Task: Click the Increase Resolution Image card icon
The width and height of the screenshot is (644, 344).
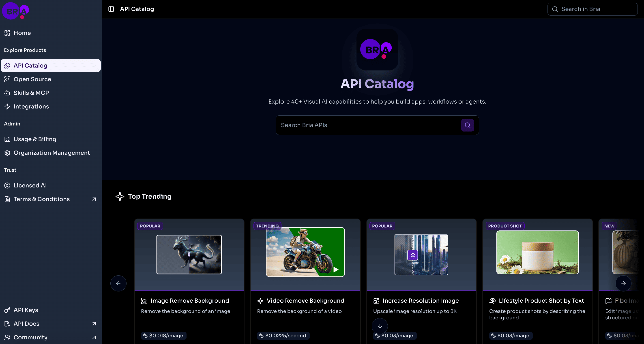Action: tap(376, 301)
